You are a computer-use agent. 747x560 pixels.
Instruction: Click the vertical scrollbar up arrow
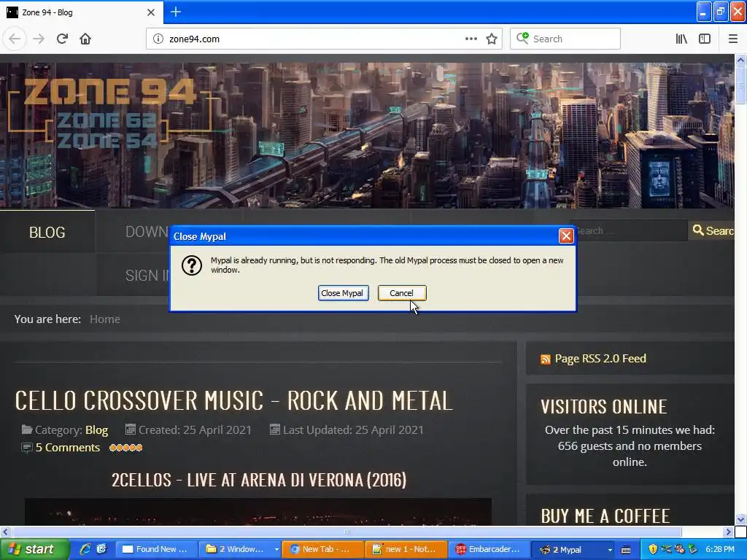click(740, 60)
